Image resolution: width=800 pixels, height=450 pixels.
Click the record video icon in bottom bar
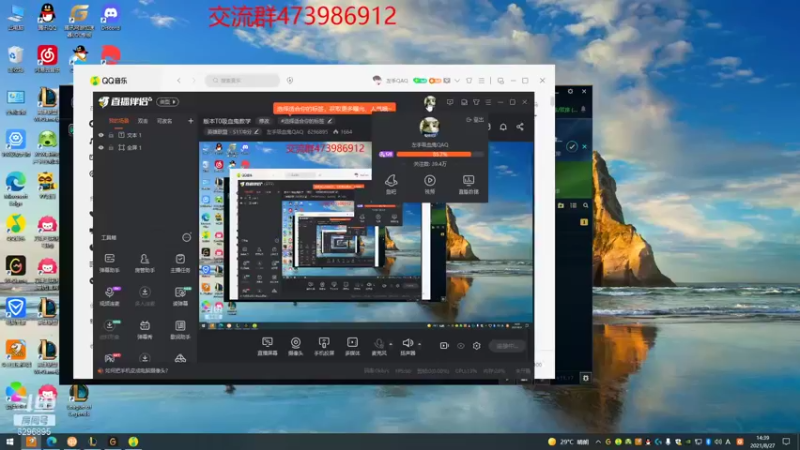coord(444,346)
